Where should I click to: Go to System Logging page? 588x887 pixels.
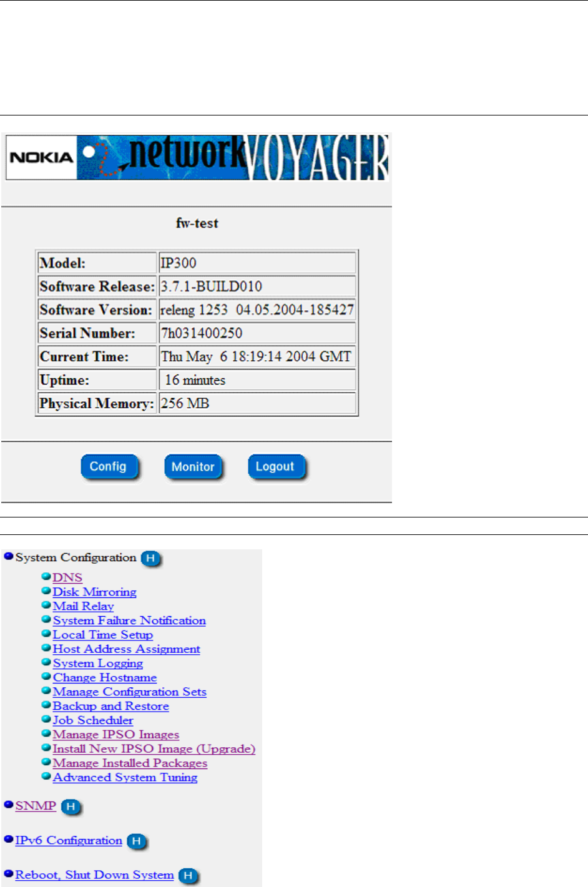click(98, 664)
